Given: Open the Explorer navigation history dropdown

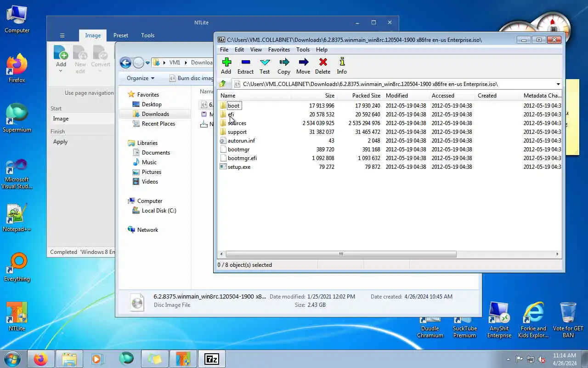Looking at the screenshot, I should click(x=148, y=63).
